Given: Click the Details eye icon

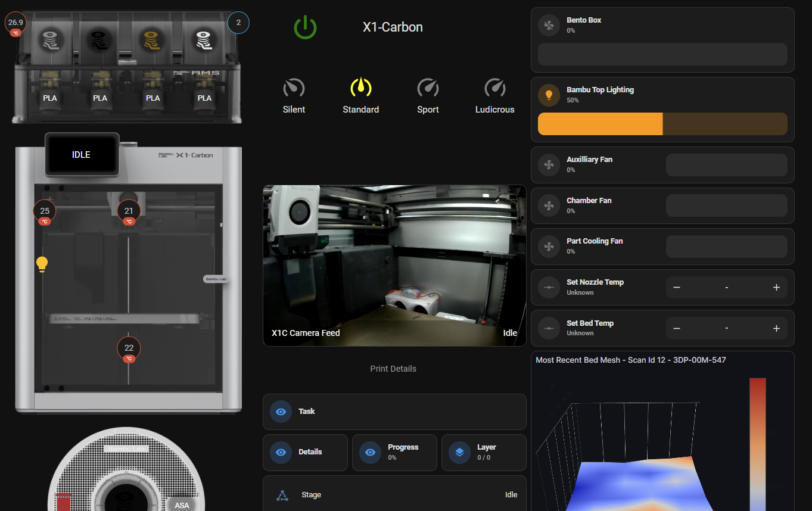Looking at the screenshot, I should [281, 452].
